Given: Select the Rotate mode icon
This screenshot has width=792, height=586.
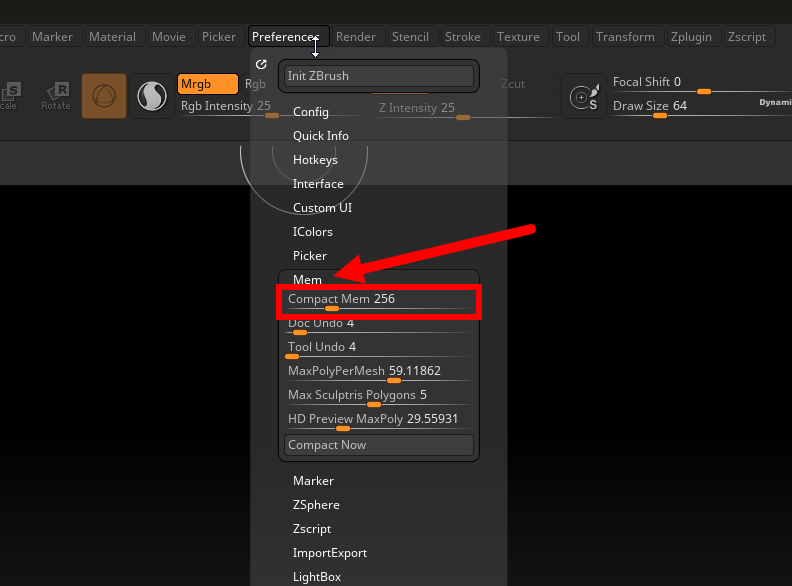Looking at the screenshot, I should pyautogui.click(x=56, y=95).
